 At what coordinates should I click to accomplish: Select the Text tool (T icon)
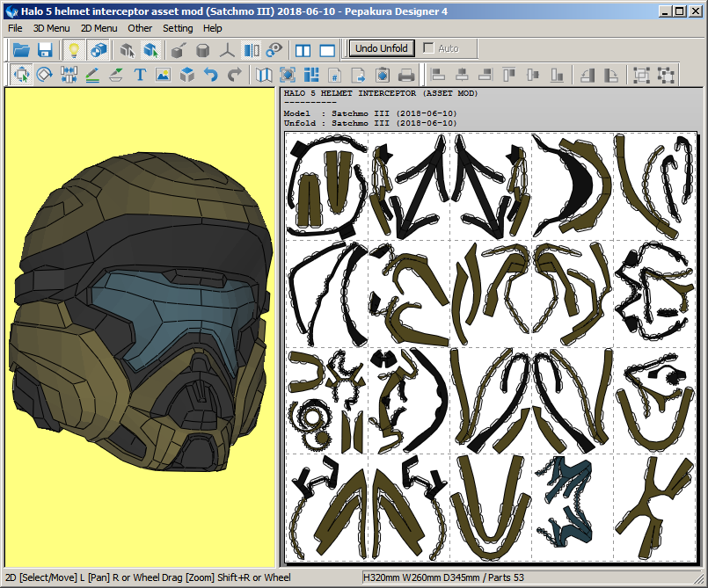(x=140, y=76)
